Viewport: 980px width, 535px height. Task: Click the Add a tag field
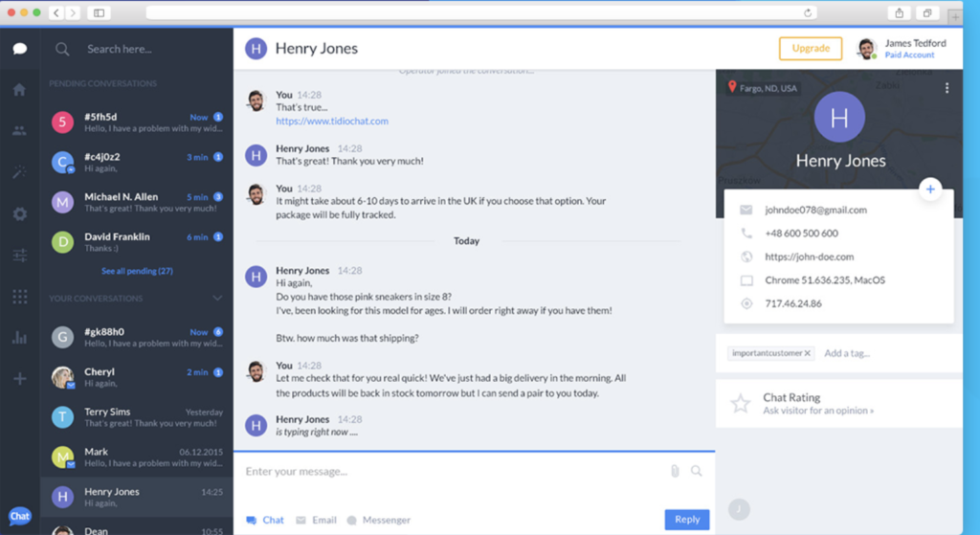click(x=847, y=353)
